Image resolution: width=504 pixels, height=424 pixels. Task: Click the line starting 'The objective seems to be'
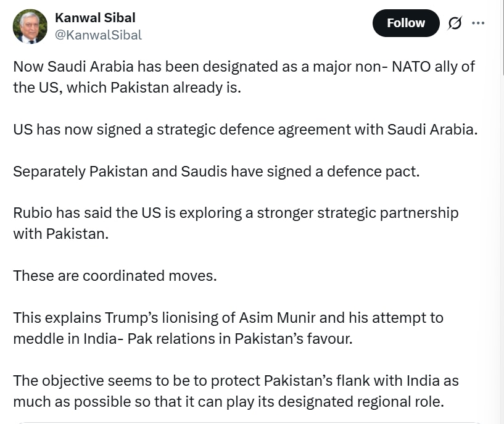click(236, 381)
